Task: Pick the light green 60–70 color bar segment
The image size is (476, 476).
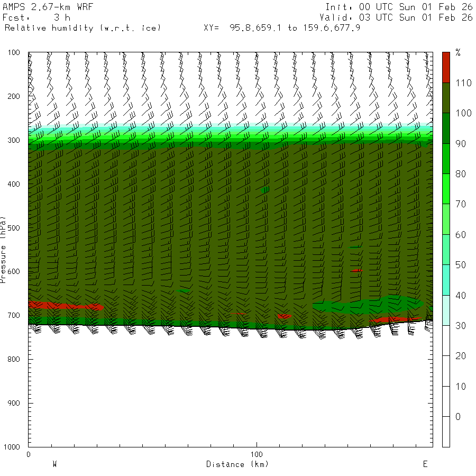Action: click(446, 219)
